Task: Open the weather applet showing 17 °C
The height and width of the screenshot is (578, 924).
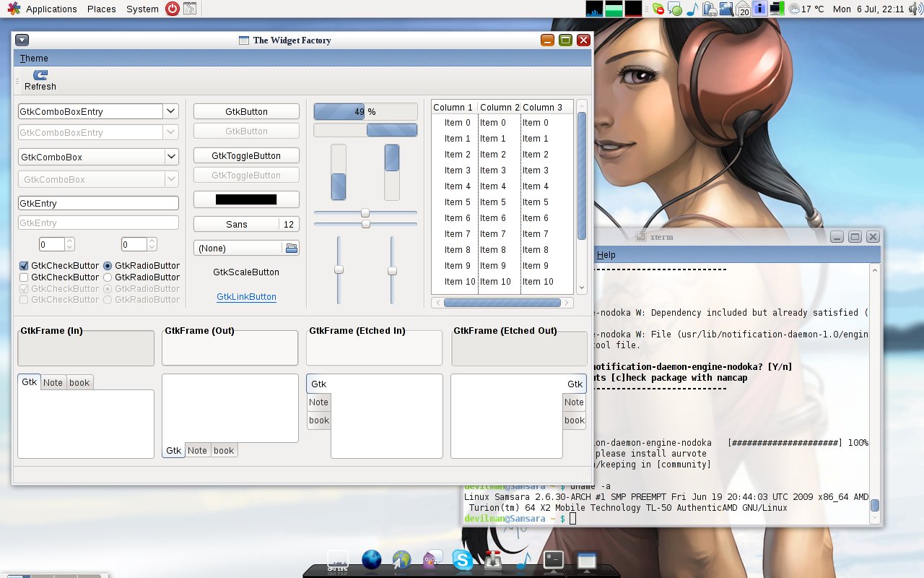Action: pyautogui.click(x=806, y=9)
